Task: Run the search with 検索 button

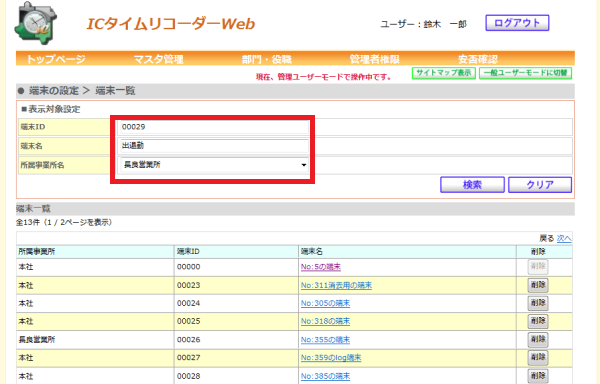Action: (472, 185)
